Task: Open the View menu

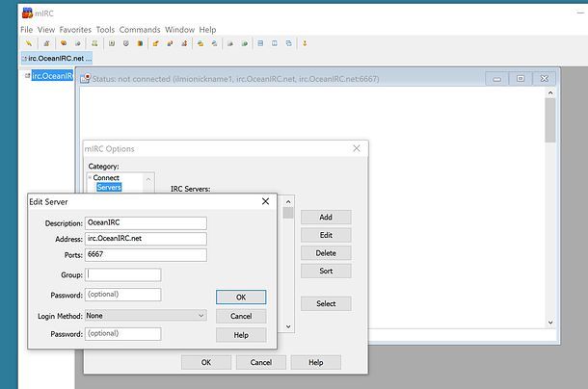Action: [x=46, y=30]
